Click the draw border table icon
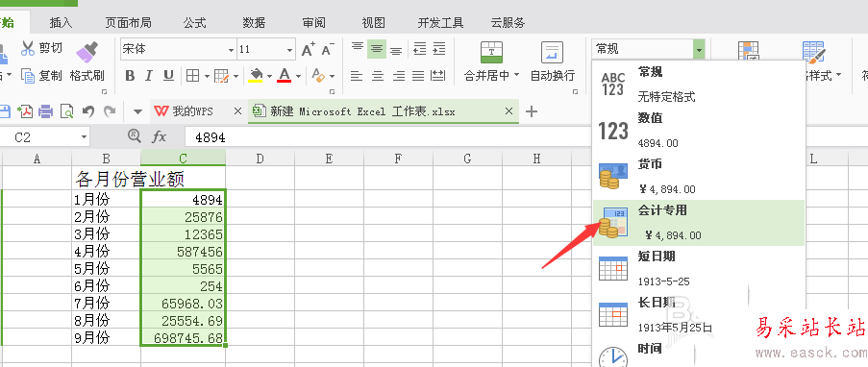Viewport: 868px width, 367px height. click(x=221, y=76)
